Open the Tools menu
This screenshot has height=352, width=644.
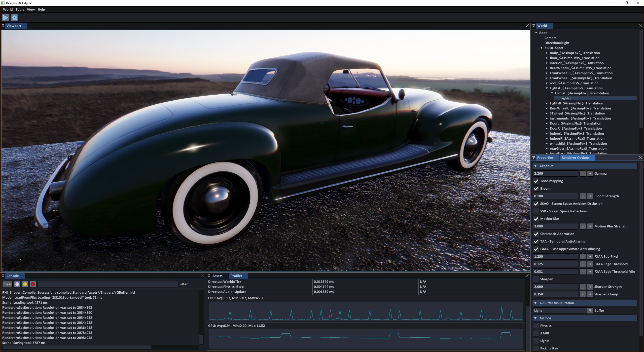coord(20,9)
